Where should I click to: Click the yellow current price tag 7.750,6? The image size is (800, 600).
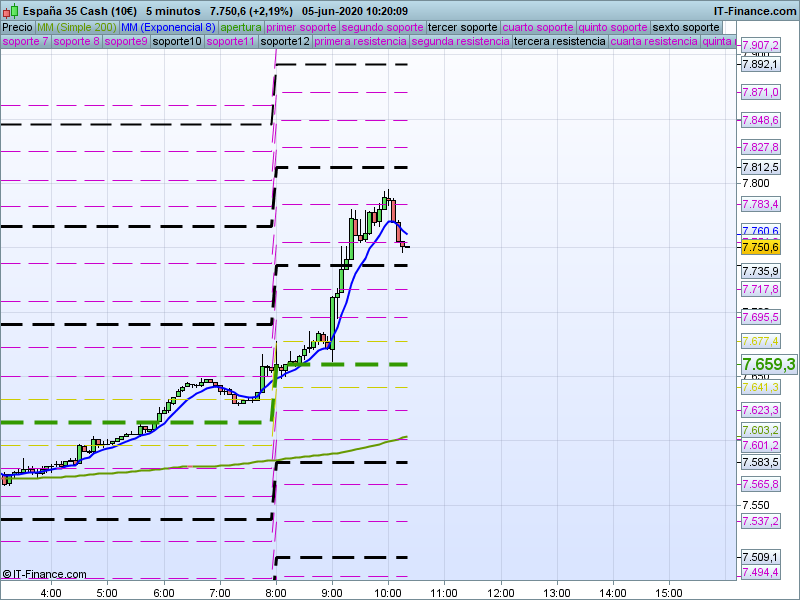pyautogui.click(x=761, y=247)
